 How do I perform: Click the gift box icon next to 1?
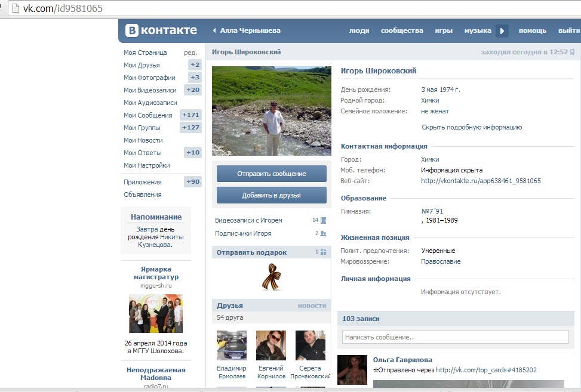coord(323,252)
